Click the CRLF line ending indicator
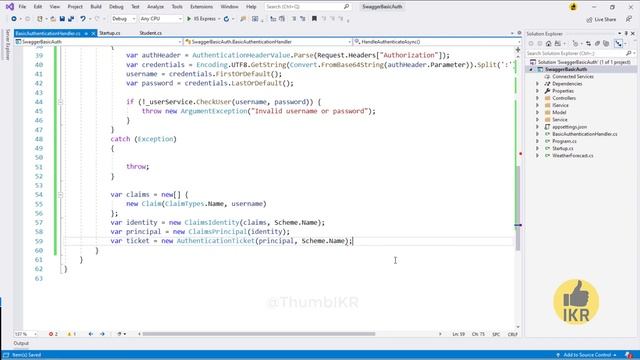The image size is (640, 360). [x=512, y=334]
